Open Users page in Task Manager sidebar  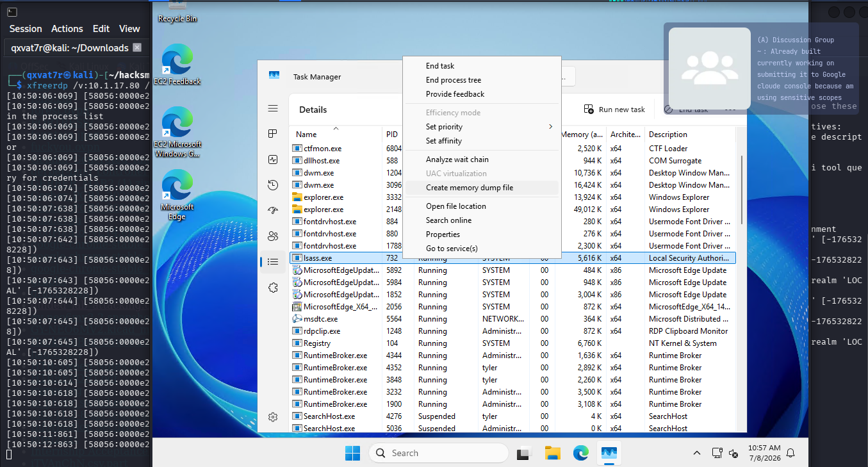click(273, 236)
